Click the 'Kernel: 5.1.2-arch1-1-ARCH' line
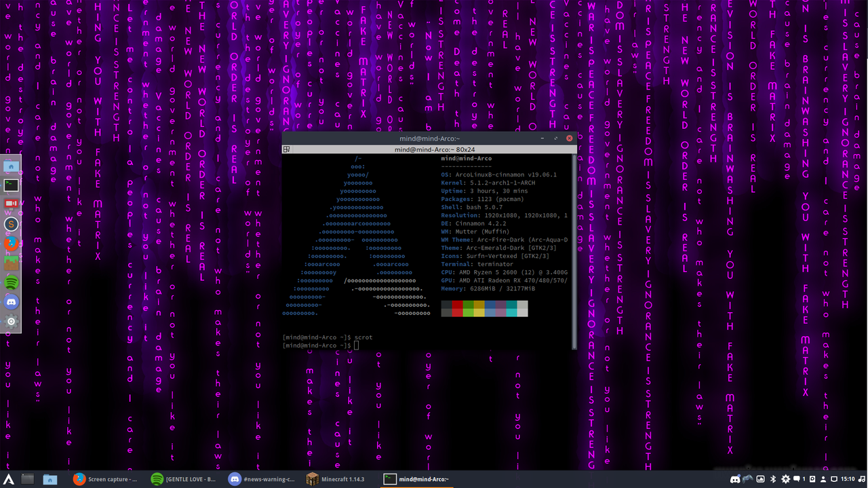Viewport: 868px width, 488px height. pyautogui.click(x=488, y=183)
